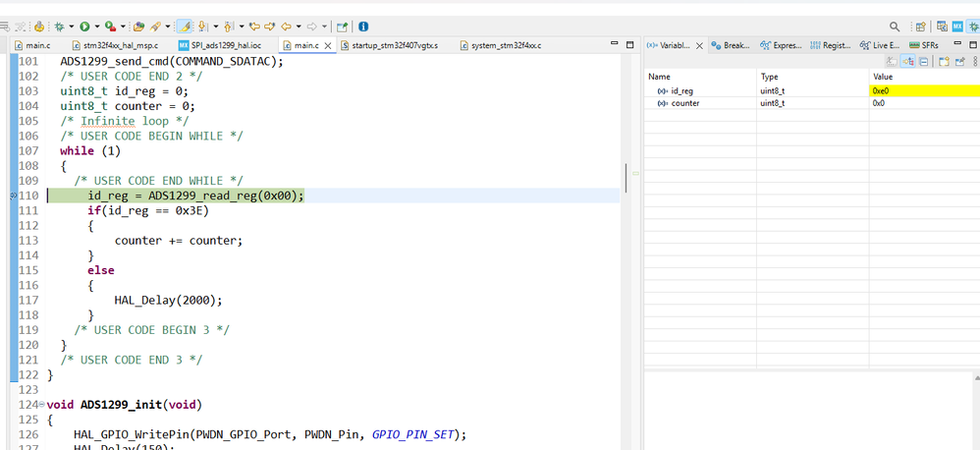Click the green Debug bug icon

(x=60, y=27)
